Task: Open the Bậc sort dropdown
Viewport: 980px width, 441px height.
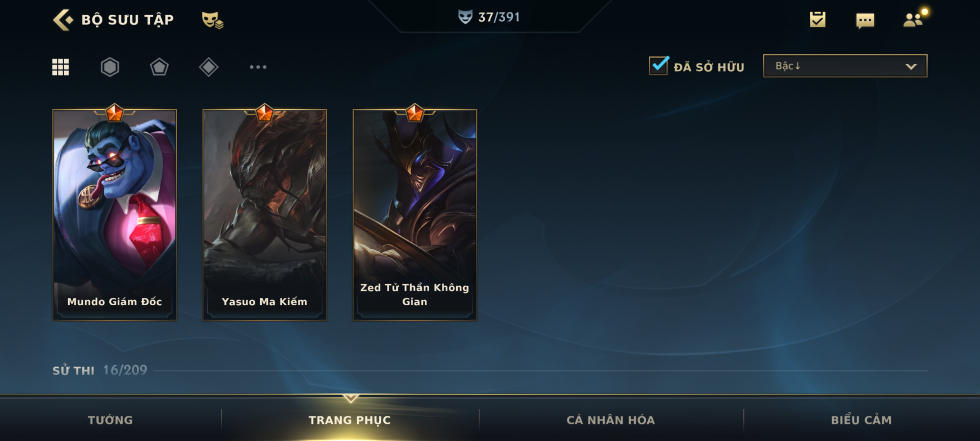Action: coord(845,66)
